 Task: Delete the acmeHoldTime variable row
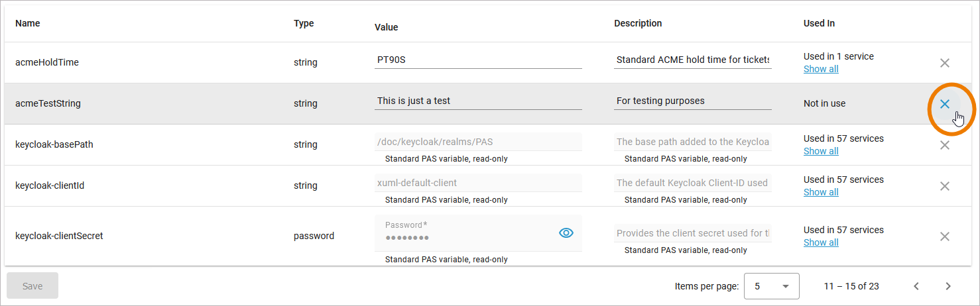945,63
